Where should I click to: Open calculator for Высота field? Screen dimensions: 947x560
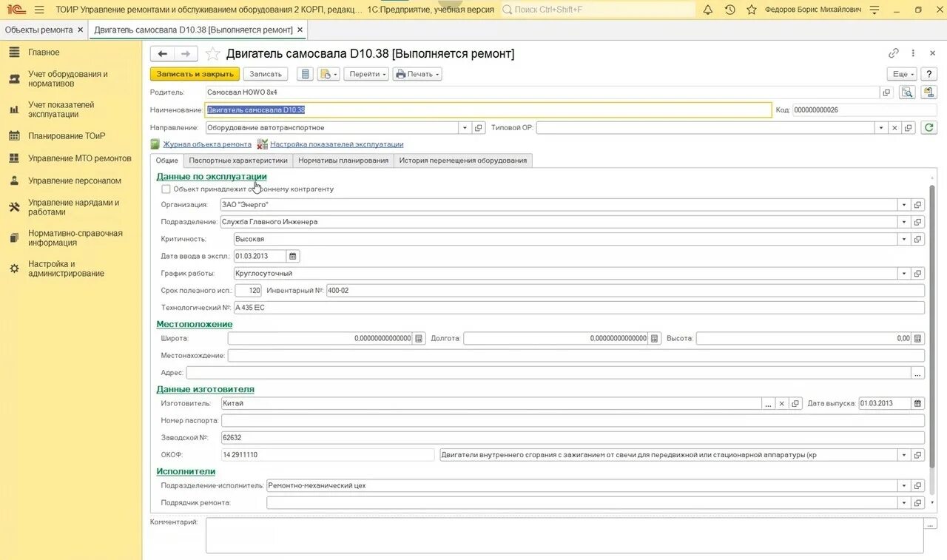918,338
